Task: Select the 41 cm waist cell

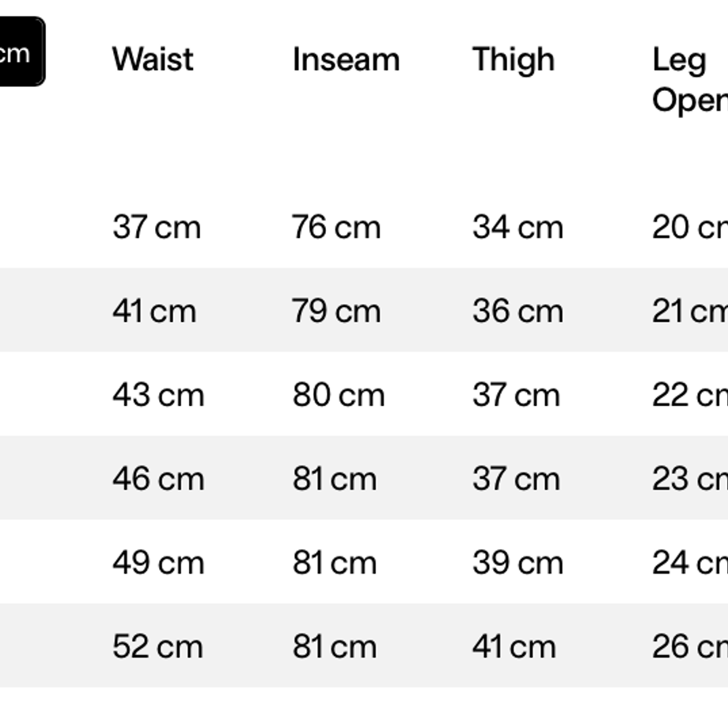Action: click(154, 311)
